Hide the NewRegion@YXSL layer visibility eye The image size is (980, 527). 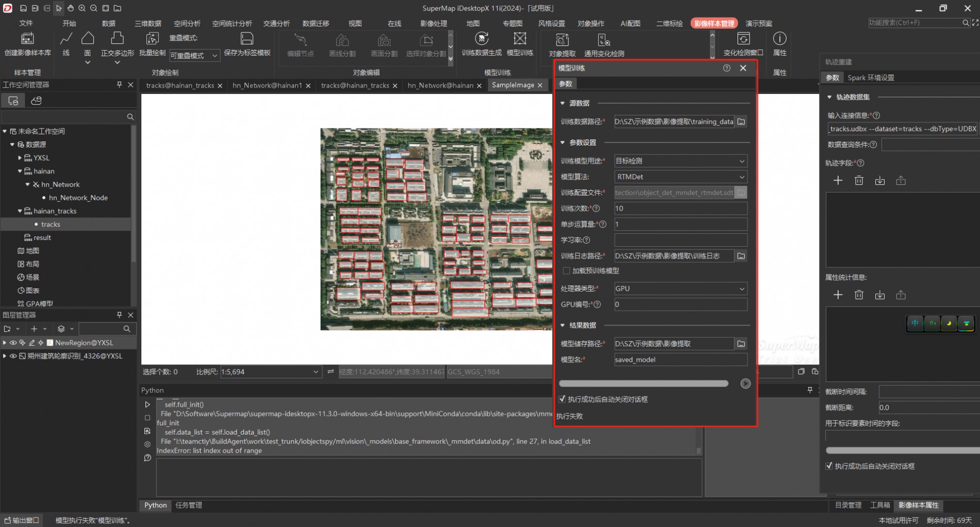[x=13, y=343]
